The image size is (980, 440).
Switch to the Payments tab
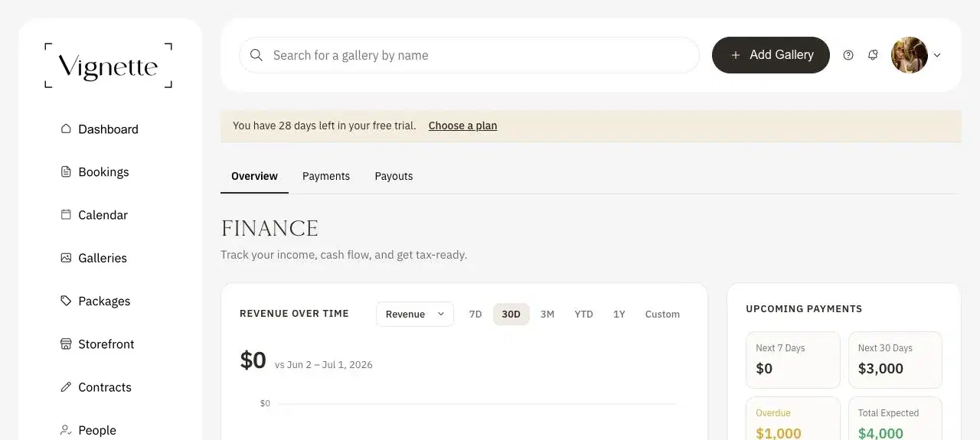click(x=326, y=176)
